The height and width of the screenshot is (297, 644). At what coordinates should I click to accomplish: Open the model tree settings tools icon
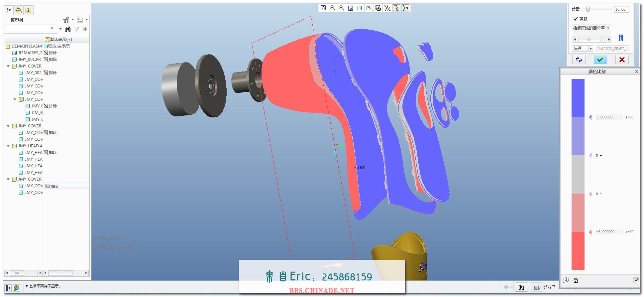tap(66, 20)
